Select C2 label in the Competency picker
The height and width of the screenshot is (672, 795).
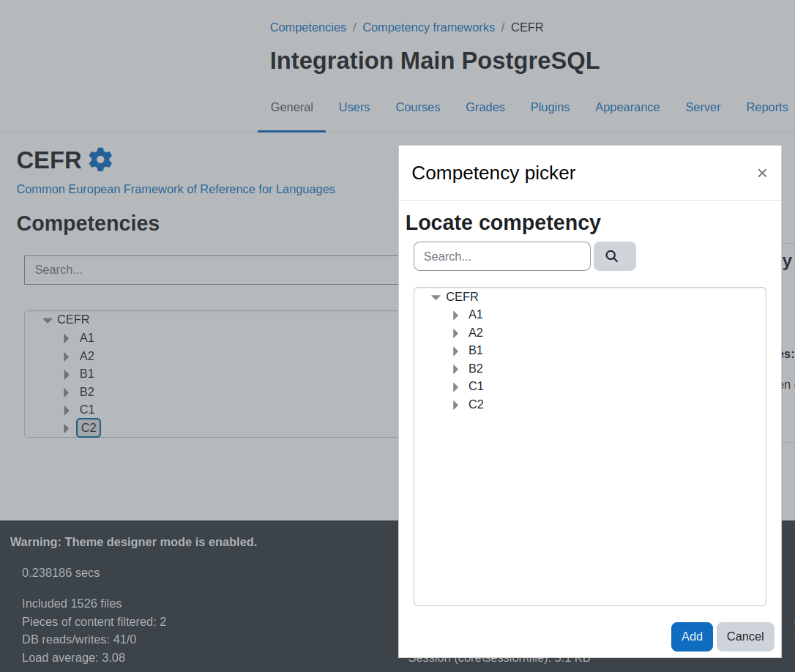[x=476, y=405]
